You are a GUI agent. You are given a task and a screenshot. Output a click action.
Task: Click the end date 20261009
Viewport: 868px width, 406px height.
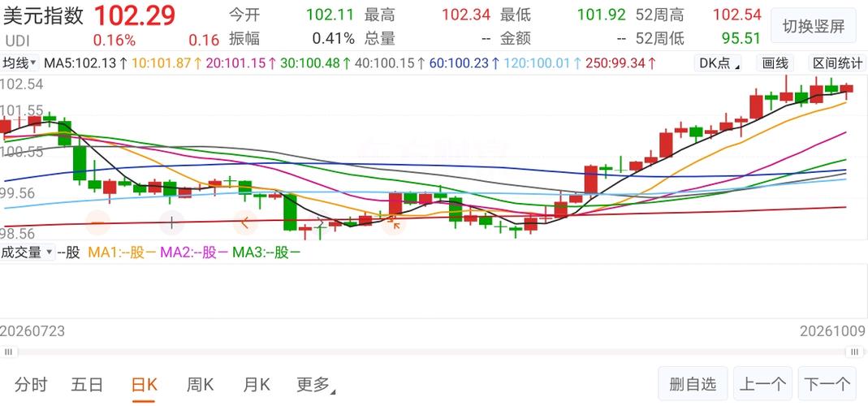832,331
